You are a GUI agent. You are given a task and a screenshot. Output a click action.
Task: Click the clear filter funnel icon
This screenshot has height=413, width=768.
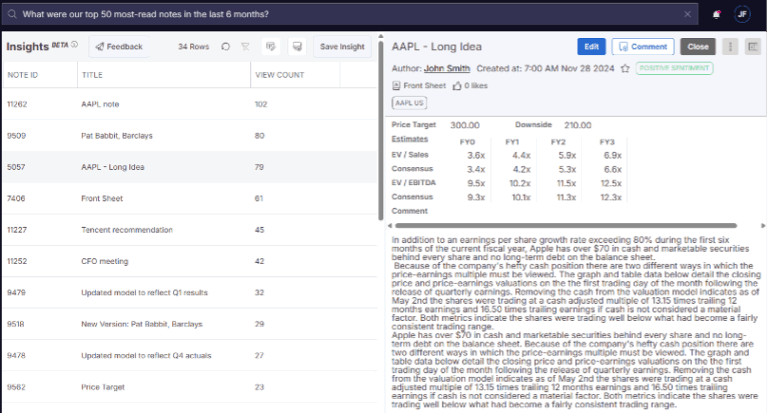click(246, 47)
